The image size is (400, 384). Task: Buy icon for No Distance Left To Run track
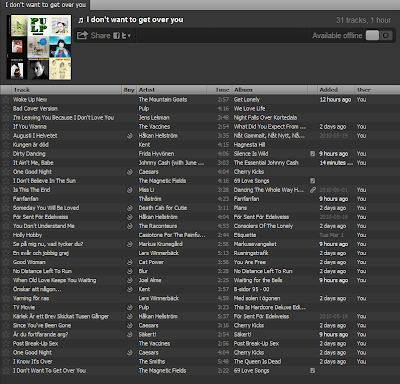coord(130,271)
